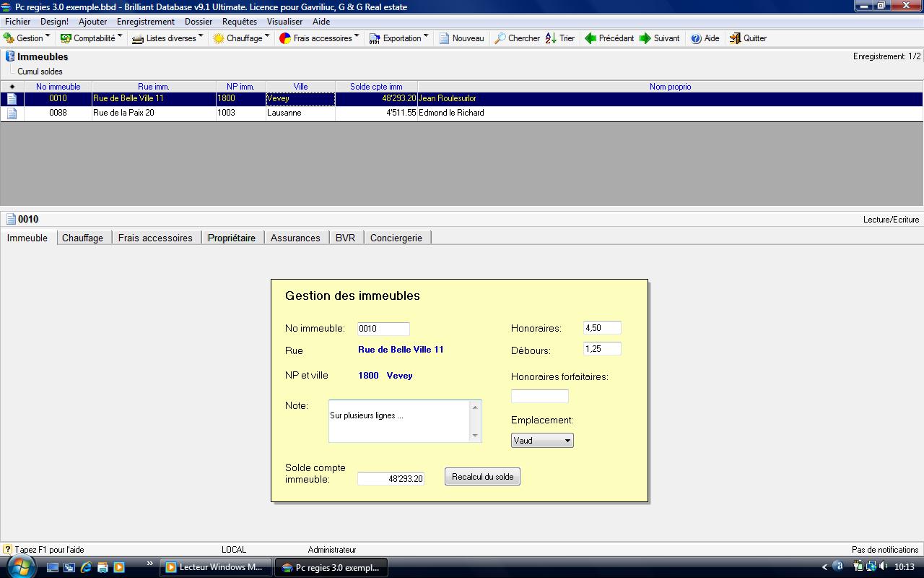Advance to next record with Suivant

pos(645,38)
